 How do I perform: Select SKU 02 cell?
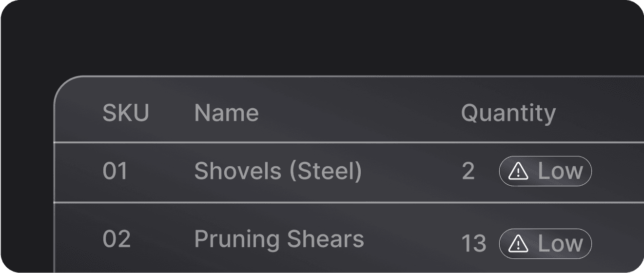[117, 239]
